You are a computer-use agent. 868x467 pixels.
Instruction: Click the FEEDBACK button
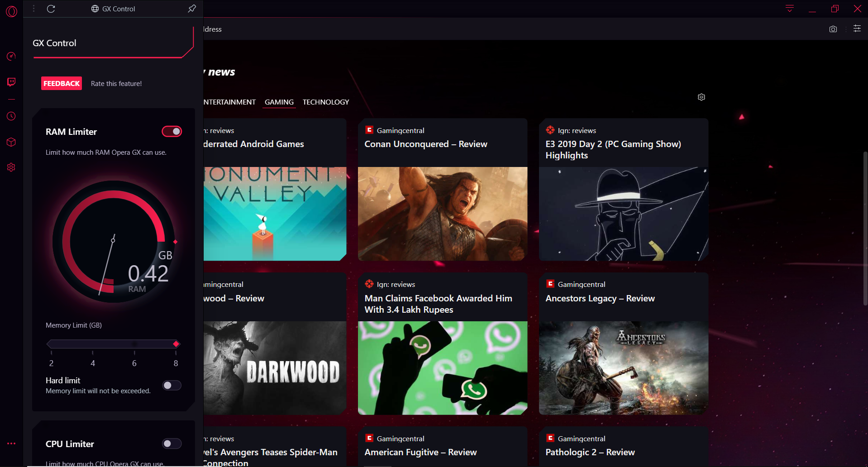[x=61, y=83]
